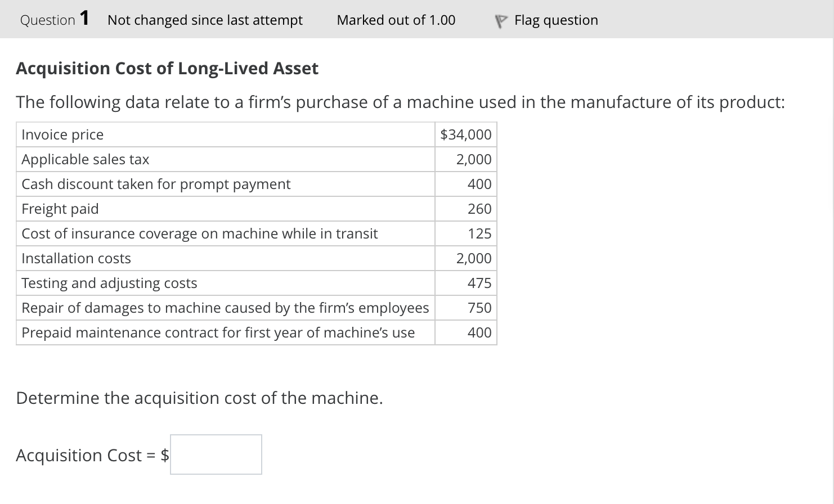Click the Determine the acquisition cost text
Image resolution: width=834 pixels, height=504 pixels.
click(200, 398)
